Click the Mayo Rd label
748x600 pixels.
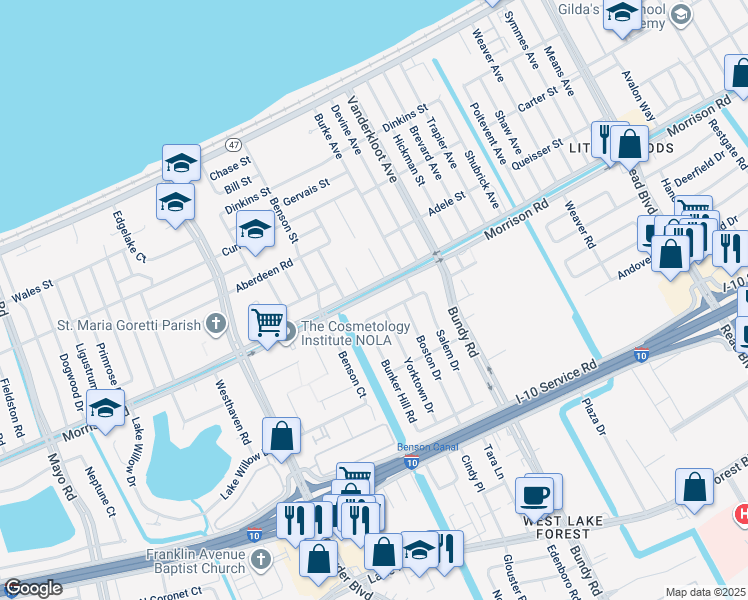62,476
